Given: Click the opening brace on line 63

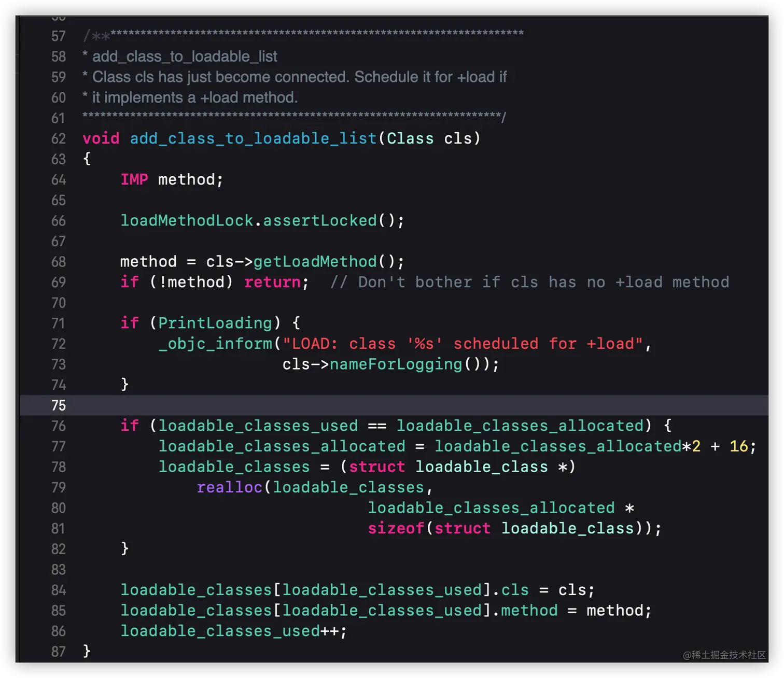Looking at the screenshot, I should pyautogui.click(x=87, y=159).
